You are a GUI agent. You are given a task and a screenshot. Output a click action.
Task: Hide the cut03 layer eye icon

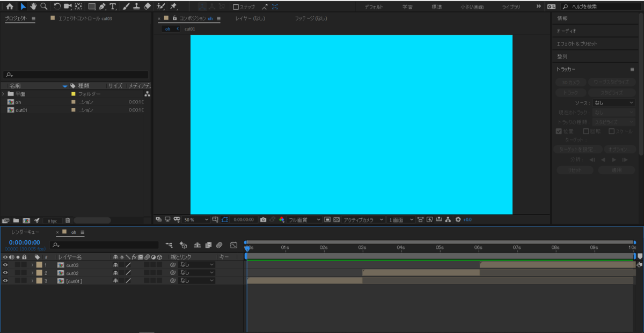pyautogui.click(x=5, y=265)
